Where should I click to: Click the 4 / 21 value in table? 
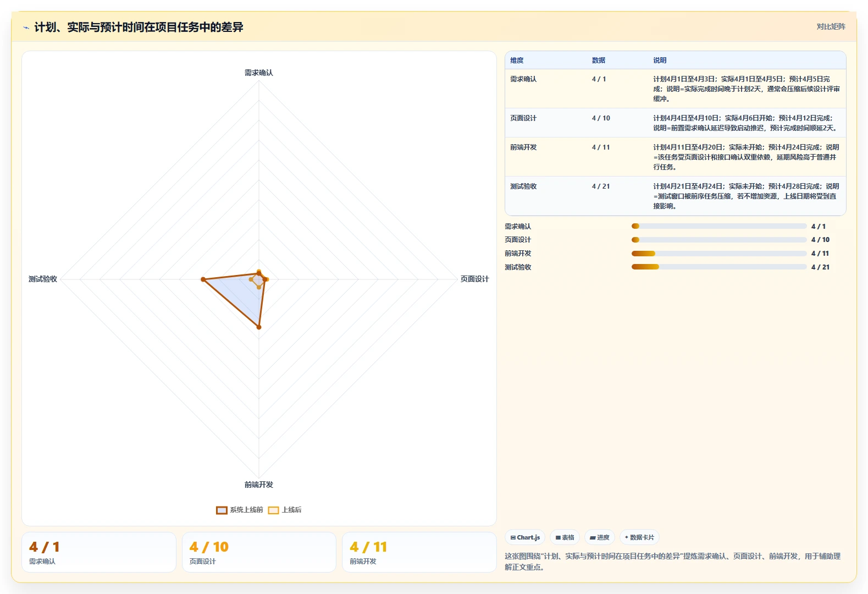[601, 186]
